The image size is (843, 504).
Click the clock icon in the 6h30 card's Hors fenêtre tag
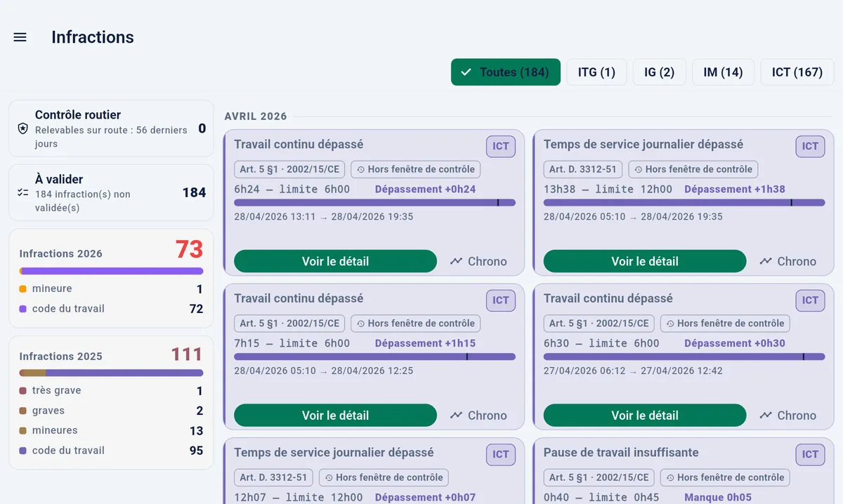[670, 324]
